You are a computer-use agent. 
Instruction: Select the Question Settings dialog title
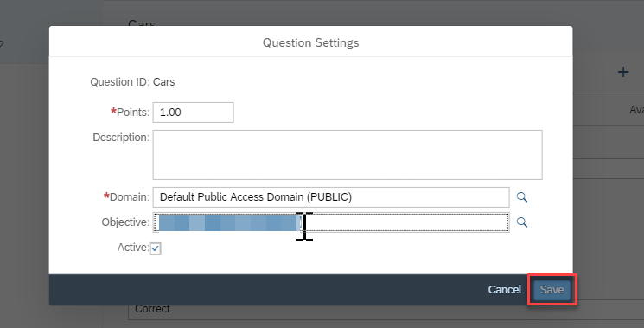click(311, 42)
